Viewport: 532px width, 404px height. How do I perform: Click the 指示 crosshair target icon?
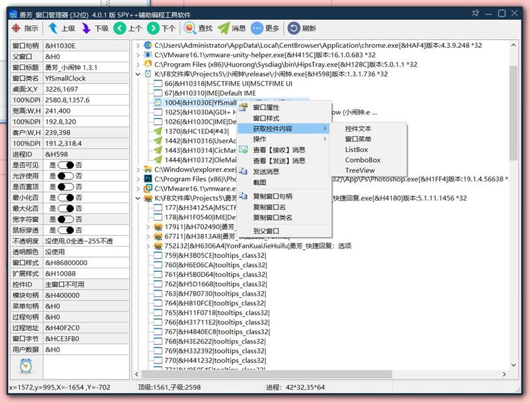tap(17, 28)
